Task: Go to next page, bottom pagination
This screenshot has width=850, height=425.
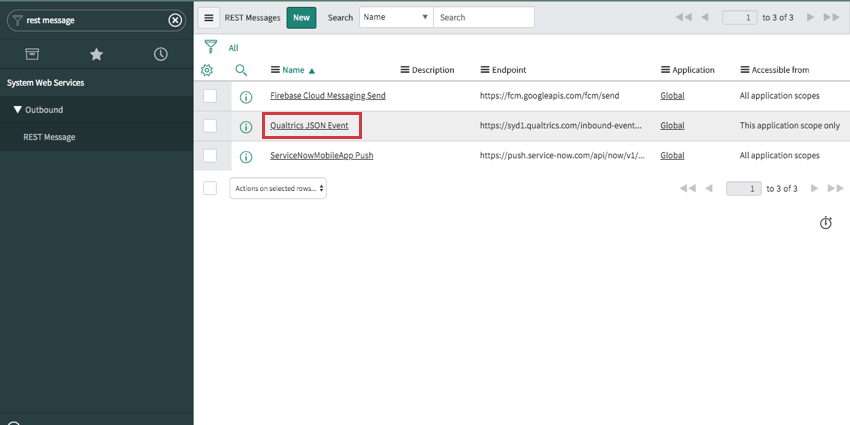Action: point(814,189)
